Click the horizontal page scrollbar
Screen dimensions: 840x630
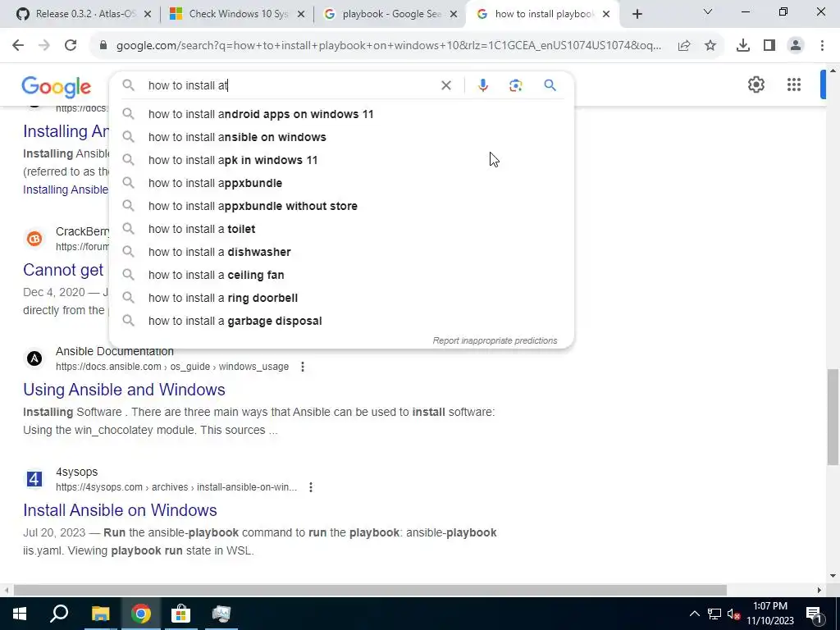point(370,590)
